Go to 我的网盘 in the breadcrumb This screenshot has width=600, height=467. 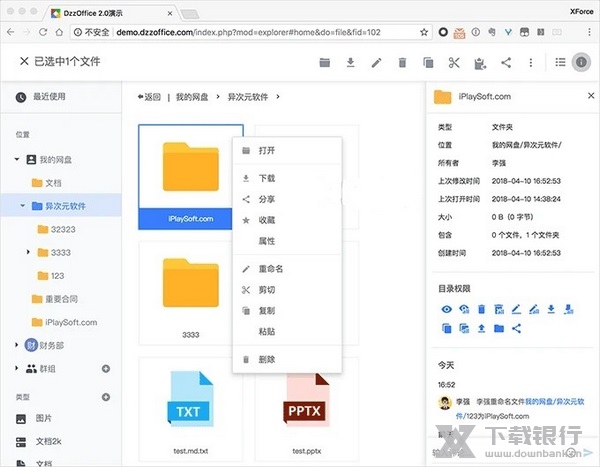tap(192, 97)
